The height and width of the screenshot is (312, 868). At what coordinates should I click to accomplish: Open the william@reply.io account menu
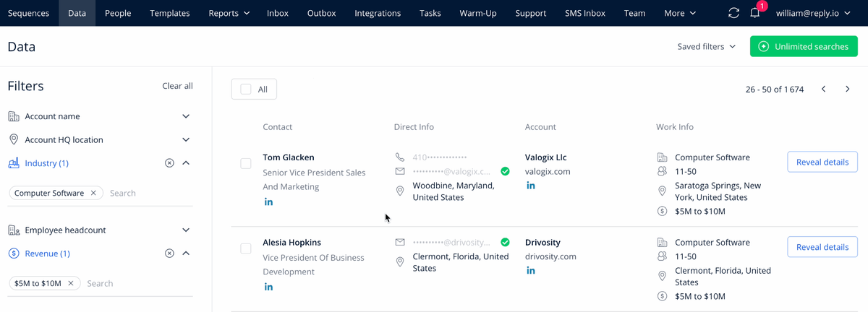814,13
